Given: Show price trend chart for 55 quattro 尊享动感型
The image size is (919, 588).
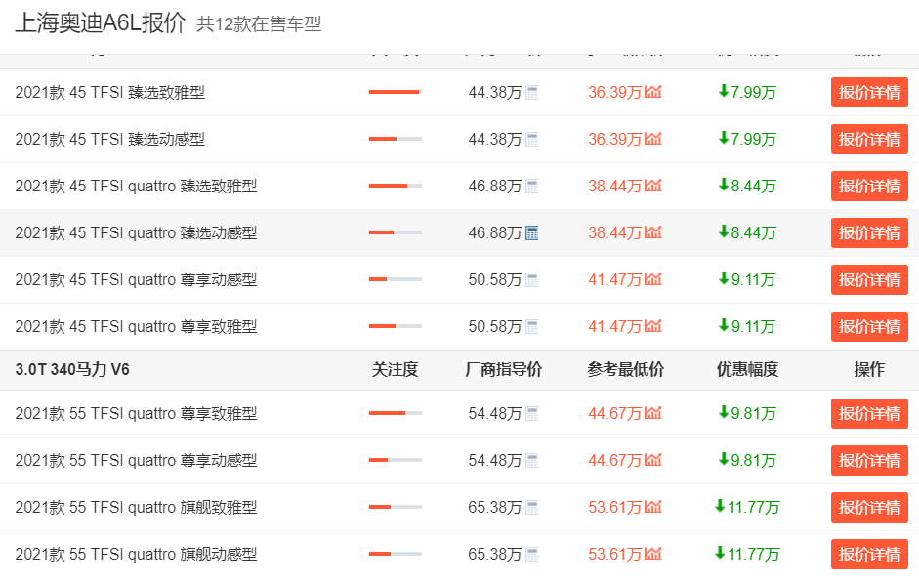Looking at the screenshot, I should tap(653, 460).
